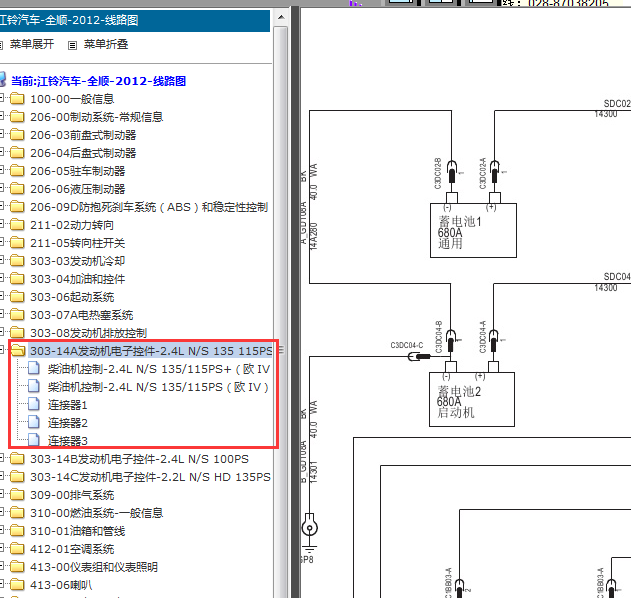This screenshot has width=631, height=598.
Task: Open the 连接器3 page
Action: 68,441
